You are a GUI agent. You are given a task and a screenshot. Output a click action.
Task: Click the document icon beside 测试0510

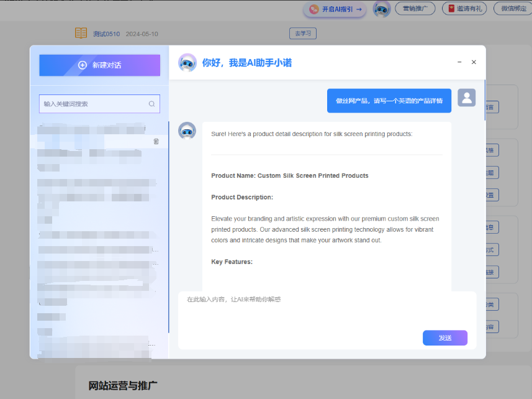click(x=81, y=32)
